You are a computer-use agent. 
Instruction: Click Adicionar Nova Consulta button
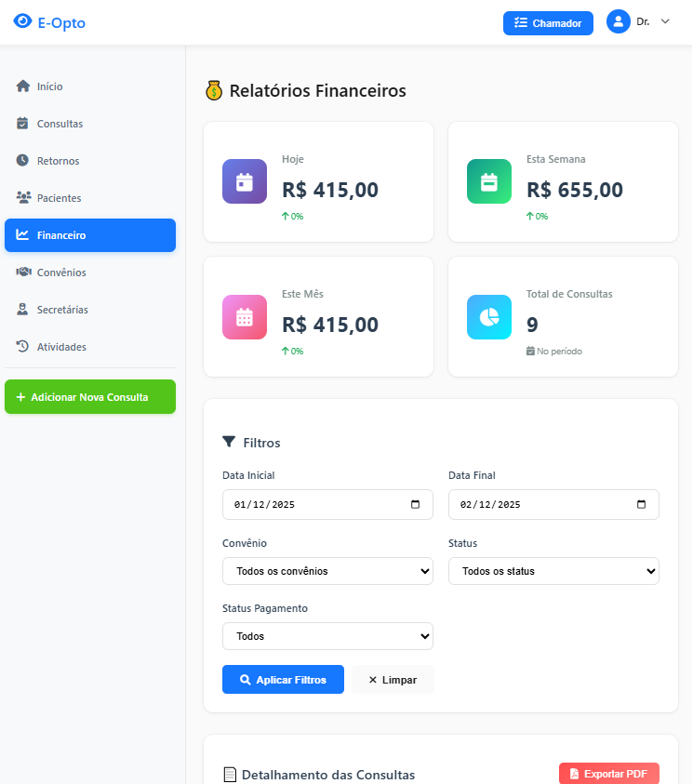[90, 396]
